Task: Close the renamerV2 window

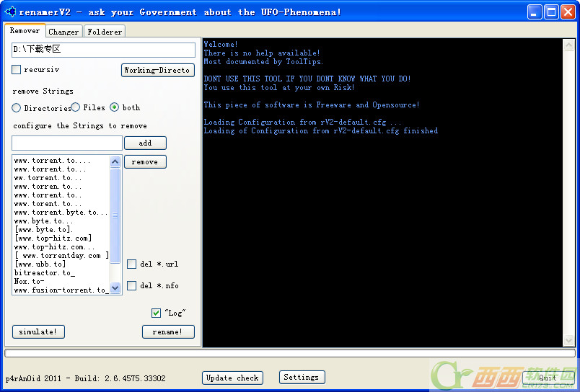Action: (x=568, y=12)
